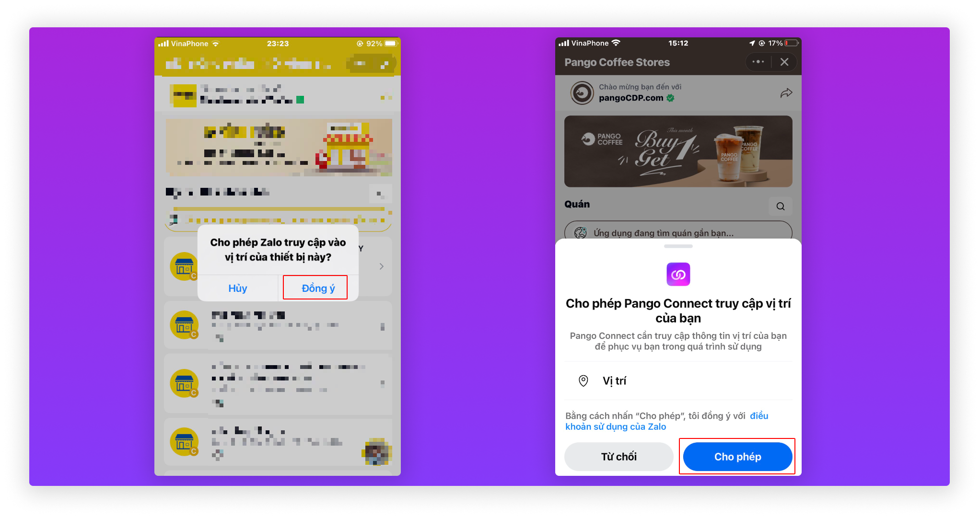
Task: Tap the last yellow store icon in list
Action: [184, 442]
